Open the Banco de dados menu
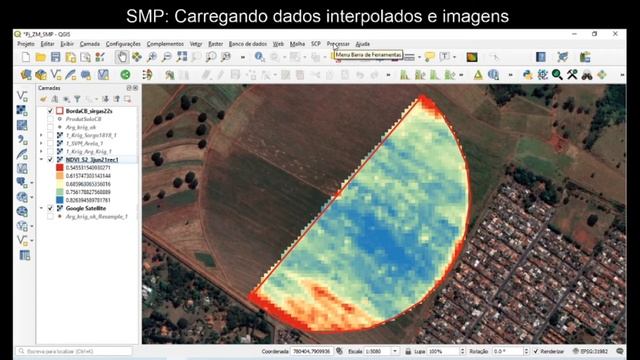Screen dimensions: 640x360 click(248, 44)
